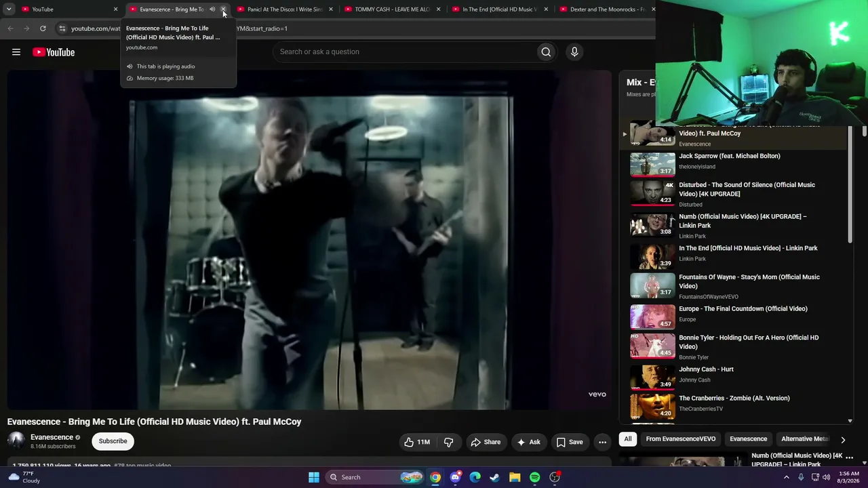The image size is (868, 488).
Task: Show hidden system tray icons
Action: pos(787,477)
